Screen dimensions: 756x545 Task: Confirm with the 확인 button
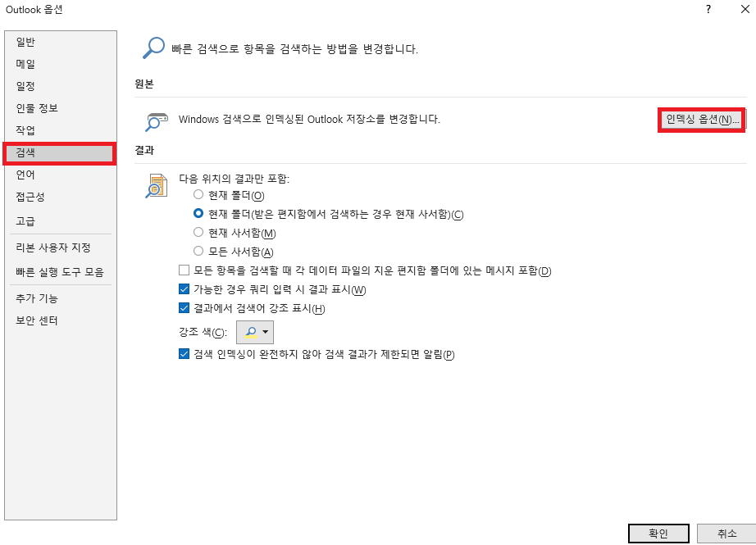pos(658,534)
